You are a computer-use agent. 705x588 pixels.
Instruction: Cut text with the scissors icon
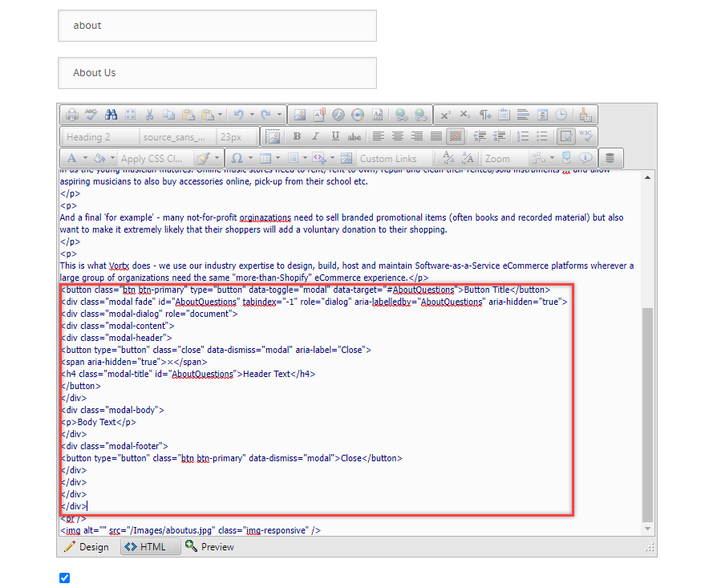click(150, 115)
